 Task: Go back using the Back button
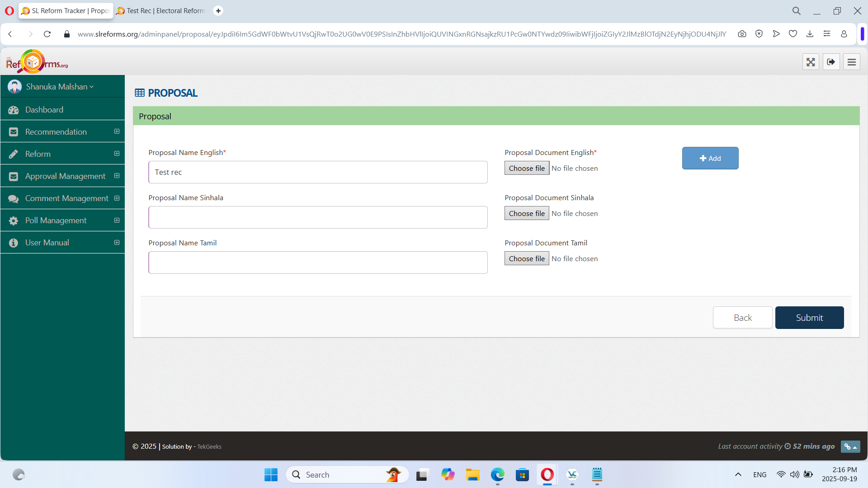(x=742, y=318)
